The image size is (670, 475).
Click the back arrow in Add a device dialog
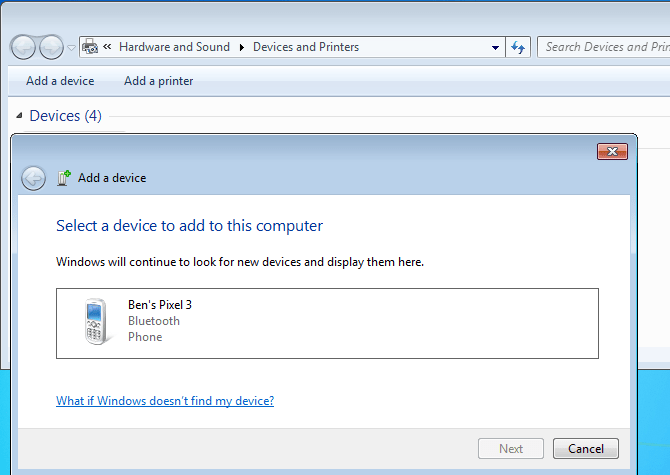click(33, 178)
